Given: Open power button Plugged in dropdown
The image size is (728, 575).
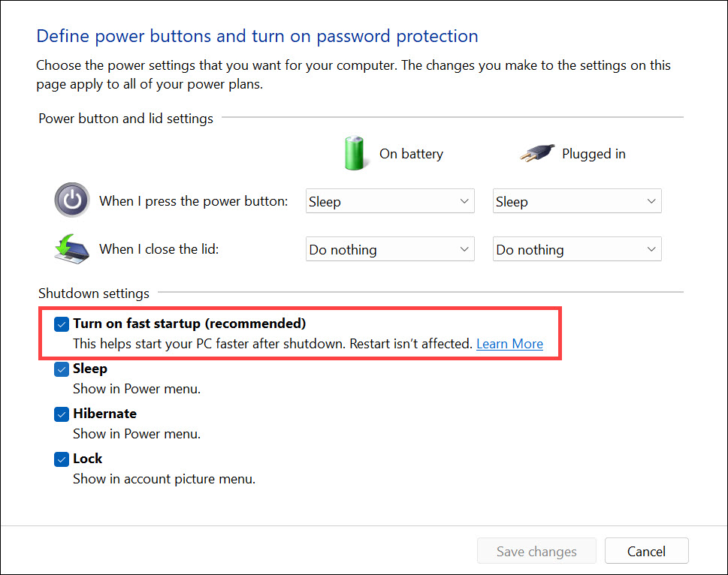Looking at the screenshot, I should click(577, 202).
